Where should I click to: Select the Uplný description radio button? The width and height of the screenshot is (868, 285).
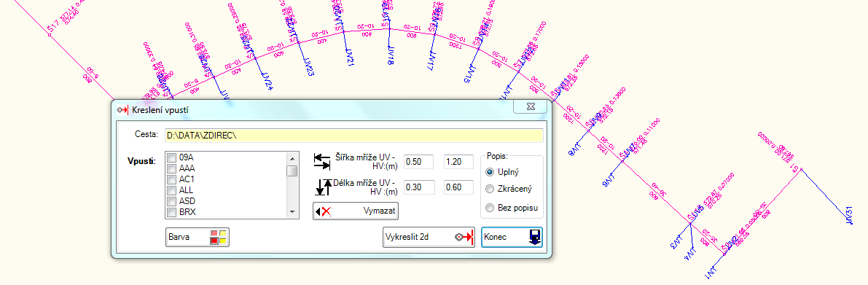pyautogui.click(x=489, y=171)
